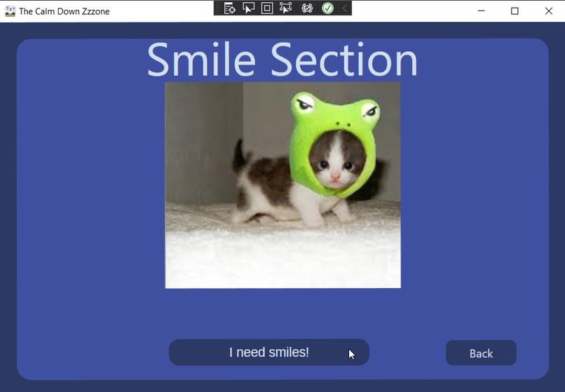
Task: Activate the Select Element pointer icon
Action: (248, 8)
